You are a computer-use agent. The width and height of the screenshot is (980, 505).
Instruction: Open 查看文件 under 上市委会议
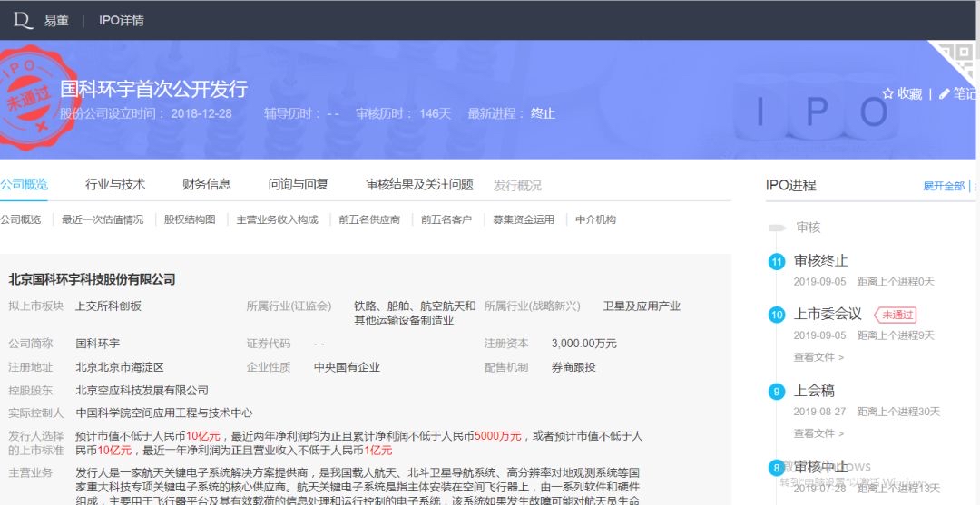(x=818, y=358)
